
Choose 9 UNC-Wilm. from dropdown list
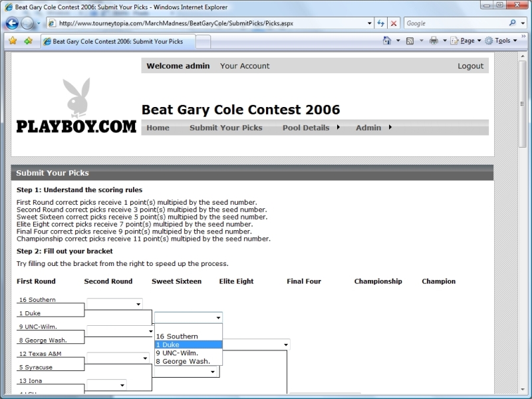click(x=188, y=353)
